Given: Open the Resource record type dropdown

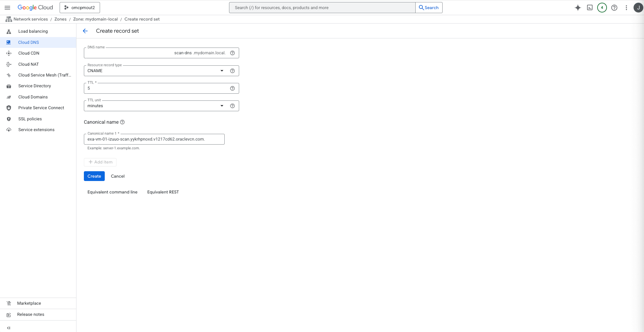Looking at the screenshot, I should coord(222,71).
